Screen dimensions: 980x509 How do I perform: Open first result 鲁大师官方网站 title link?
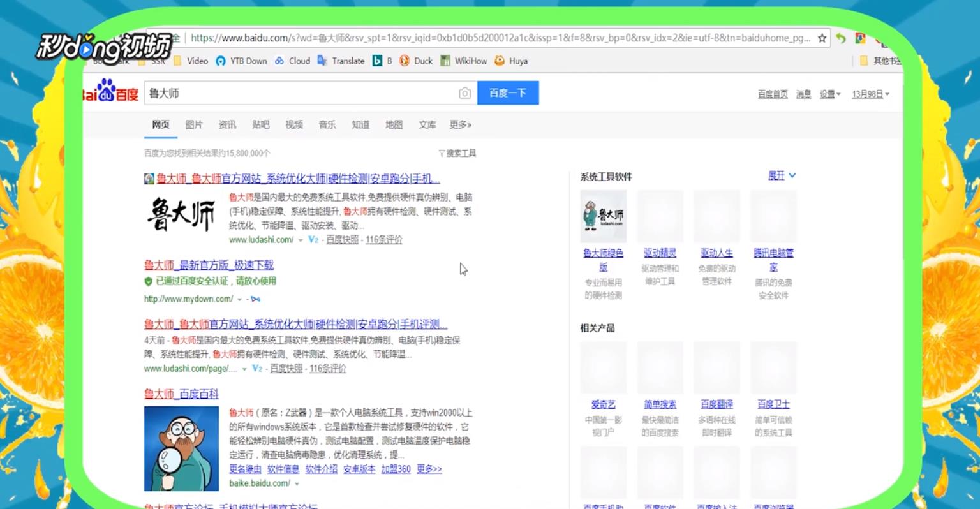[x=298, y=179]
